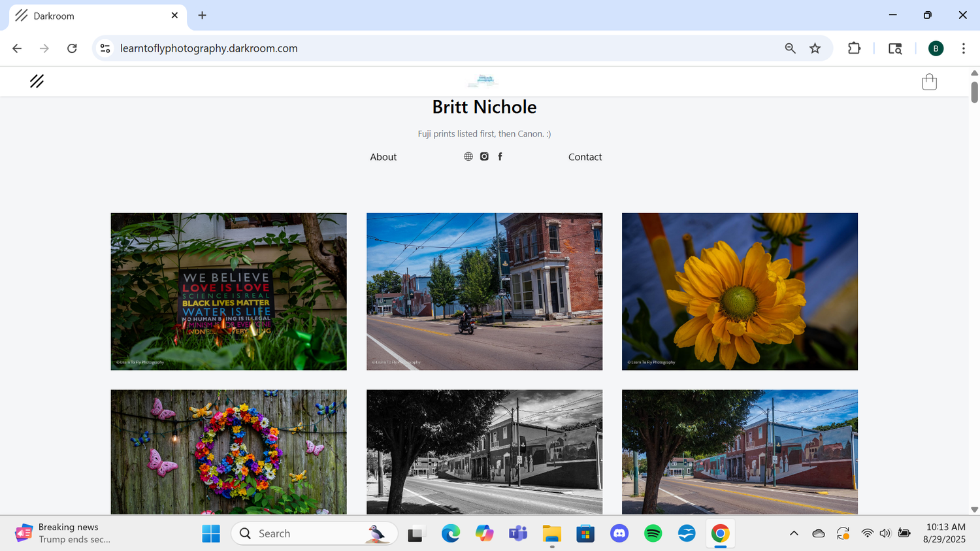Open the color mural street photo
The width and height of the screenshot is (980, 551).
coord(740,452)
